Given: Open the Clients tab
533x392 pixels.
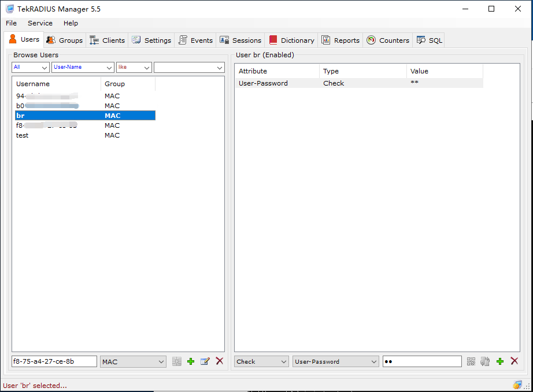Looking at the screenshot, I should [107, 40].
